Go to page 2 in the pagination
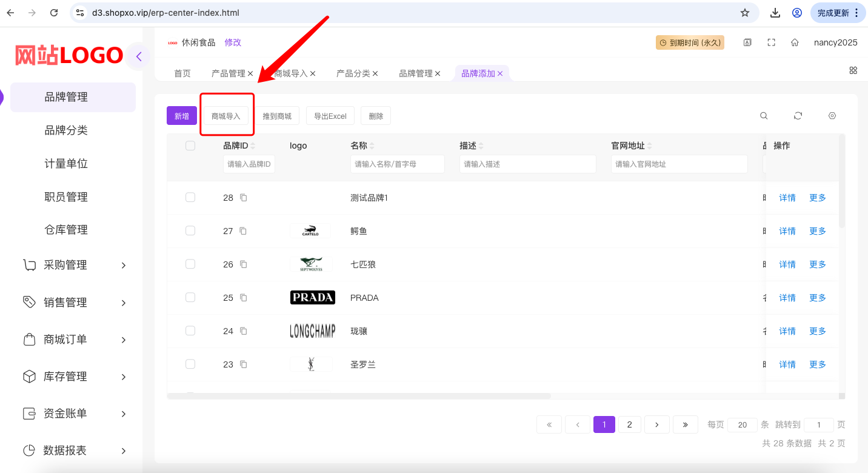 click(630, 424)
